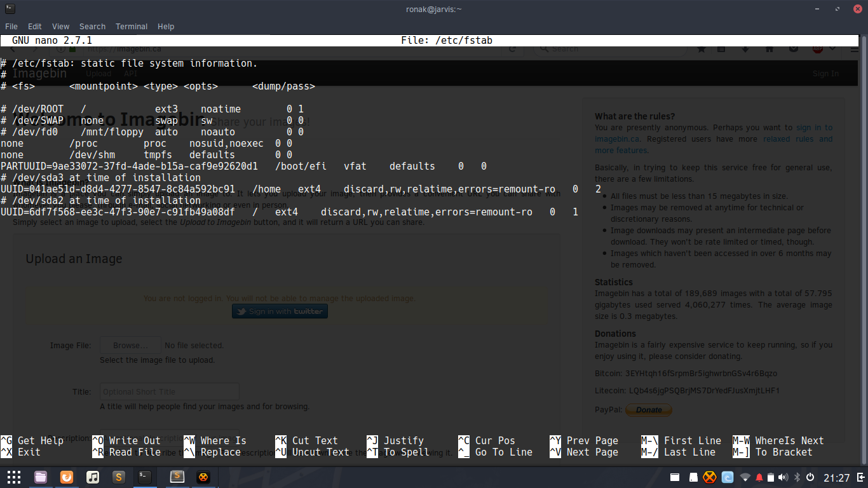Click the '^T To Spell' shortcut
The width and height of the screenshot is (868, 488).
[x=398, y=452]
